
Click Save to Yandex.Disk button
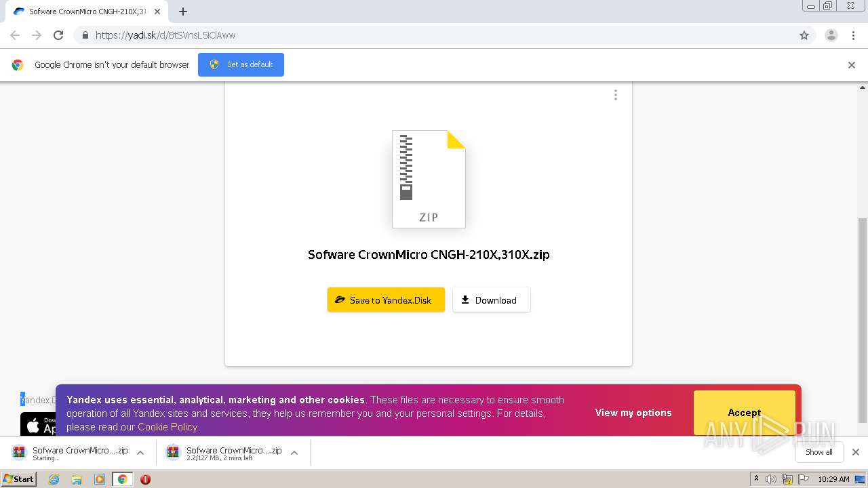coord(386,300)
